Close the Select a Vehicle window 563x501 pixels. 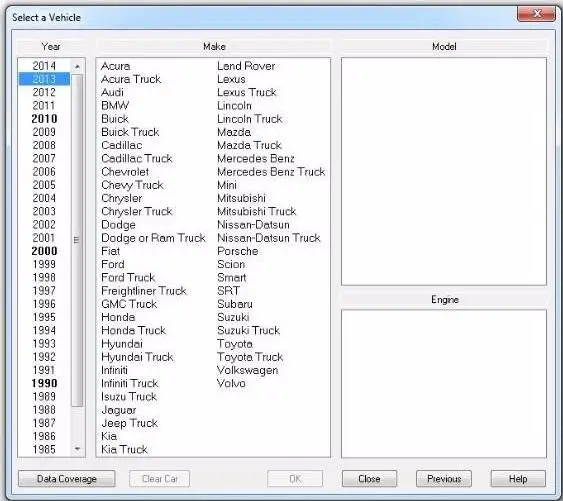pos(536,14)
